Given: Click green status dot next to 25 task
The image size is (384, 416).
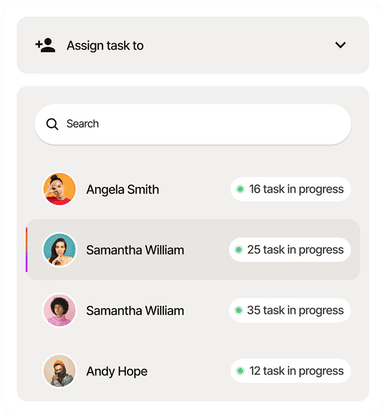Looking at the screenshot, I should pos(238,250).
